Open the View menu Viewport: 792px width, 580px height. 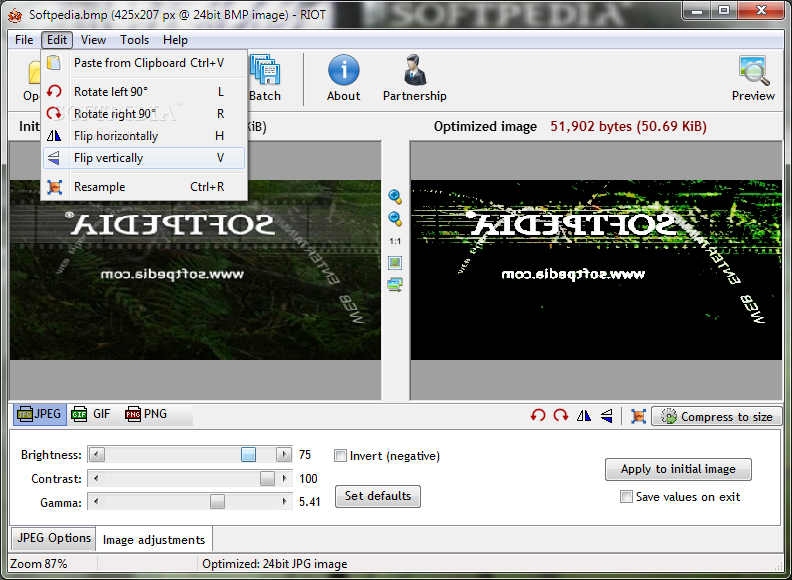click(93, 40)
